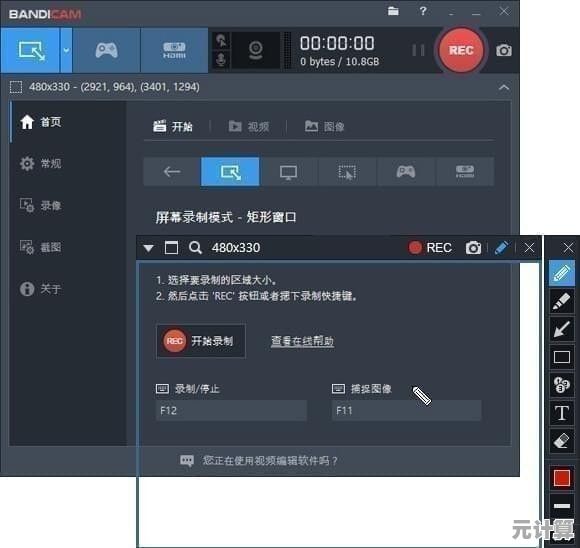Select the Highlighter tool
Screen dimensions: 580x548
tap(562, 301)
